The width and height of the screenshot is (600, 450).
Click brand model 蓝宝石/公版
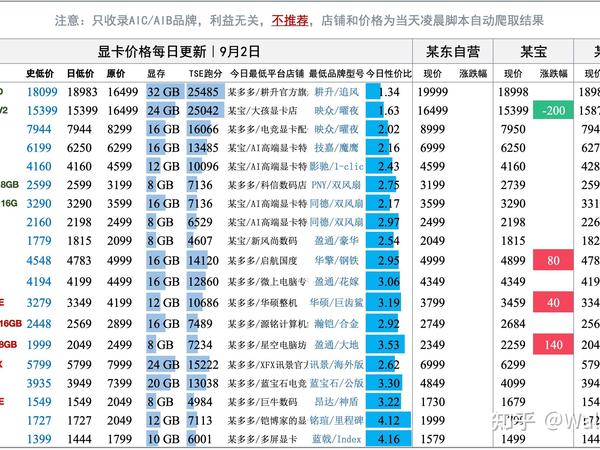coord(336,383)
